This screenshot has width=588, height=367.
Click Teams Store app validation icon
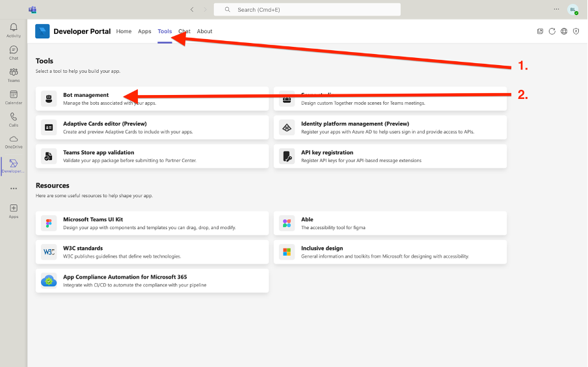click(49, 156)
